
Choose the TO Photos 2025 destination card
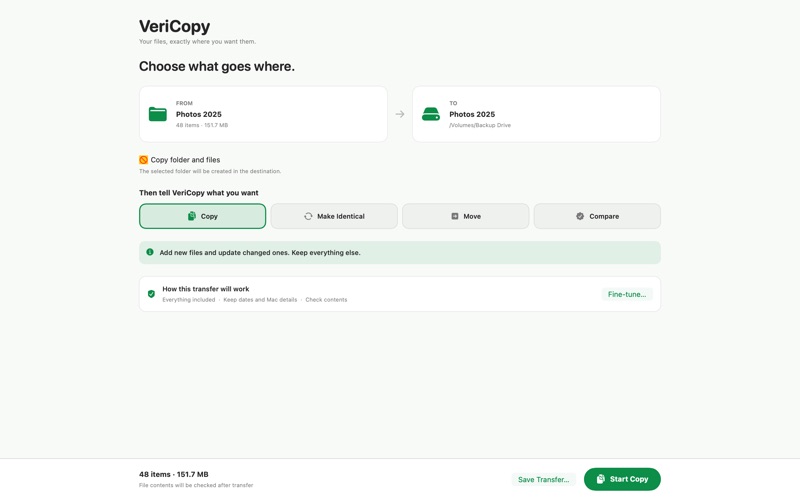coord(536,114)
